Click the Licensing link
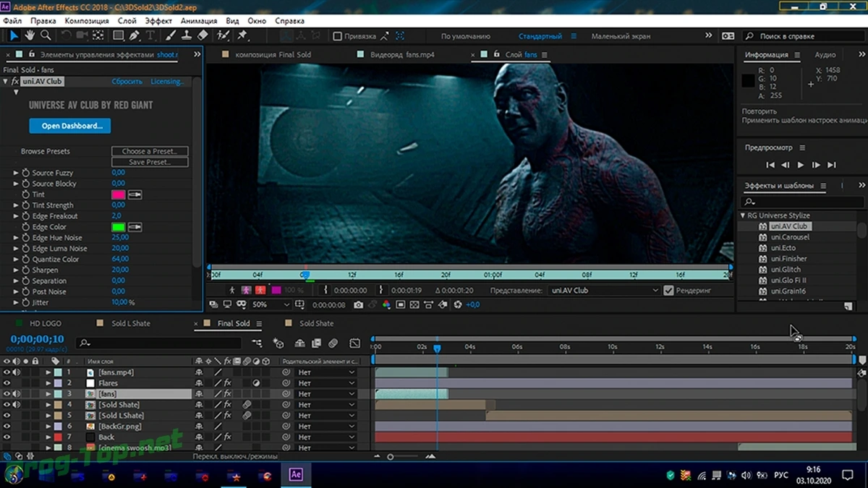Screen dimensions: 868x488 tap(167, 82)
